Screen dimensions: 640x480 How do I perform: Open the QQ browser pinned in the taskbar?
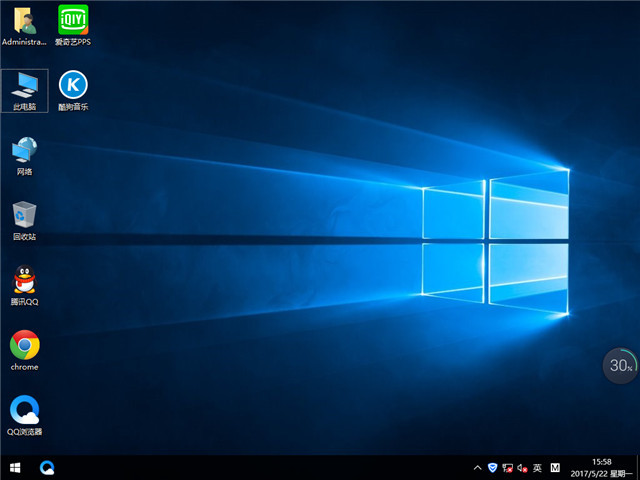(47, 467)
